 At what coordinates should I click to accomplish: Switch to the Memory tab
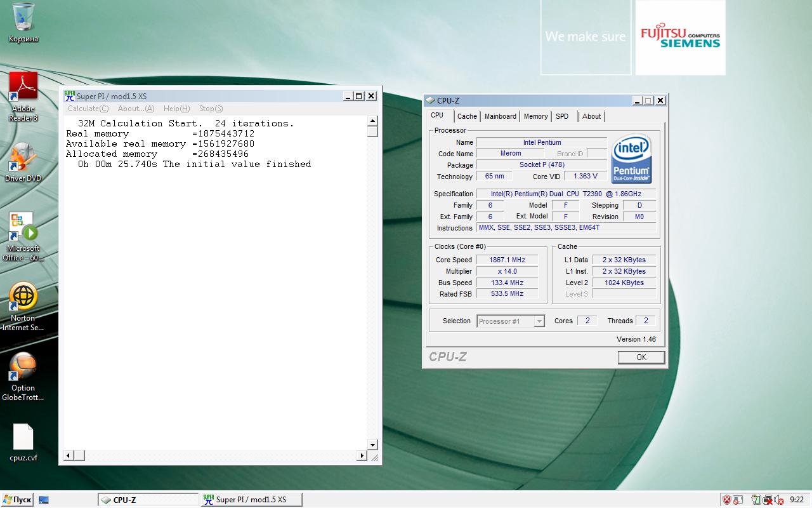click(x=536, y=116)
